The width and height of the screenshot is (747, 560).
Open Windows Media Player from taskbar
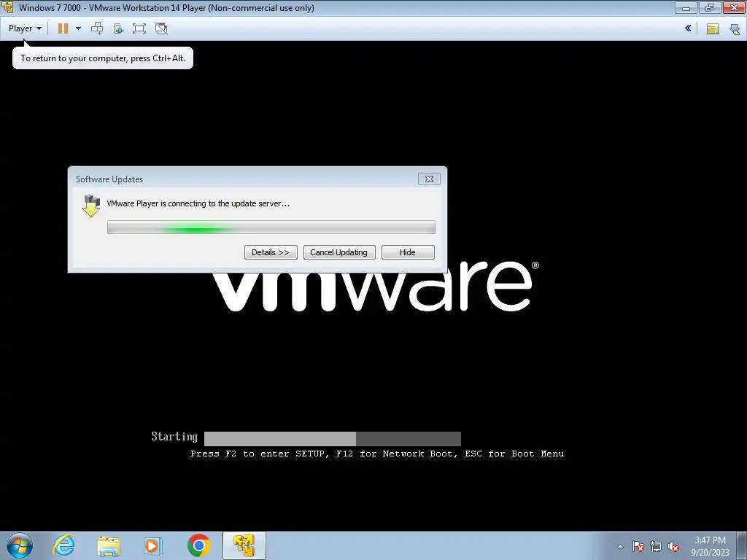(153, 545)
